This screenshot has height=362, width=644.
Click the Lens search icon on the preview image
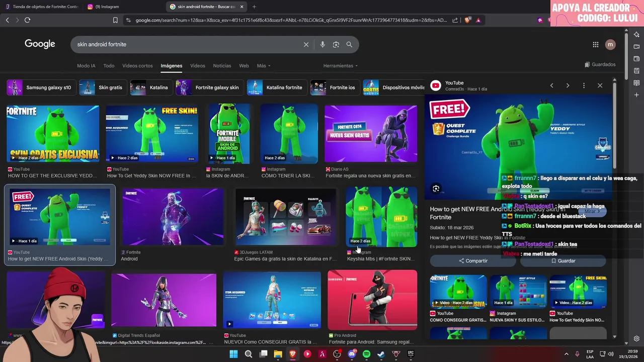pos(436,189)
